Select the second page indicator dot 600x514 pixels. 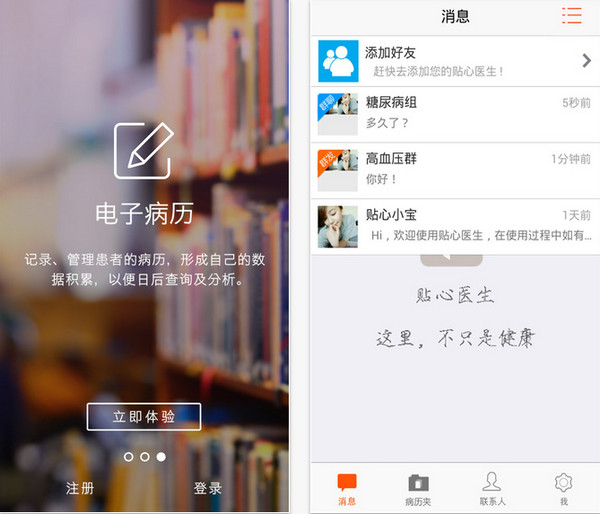145,457
